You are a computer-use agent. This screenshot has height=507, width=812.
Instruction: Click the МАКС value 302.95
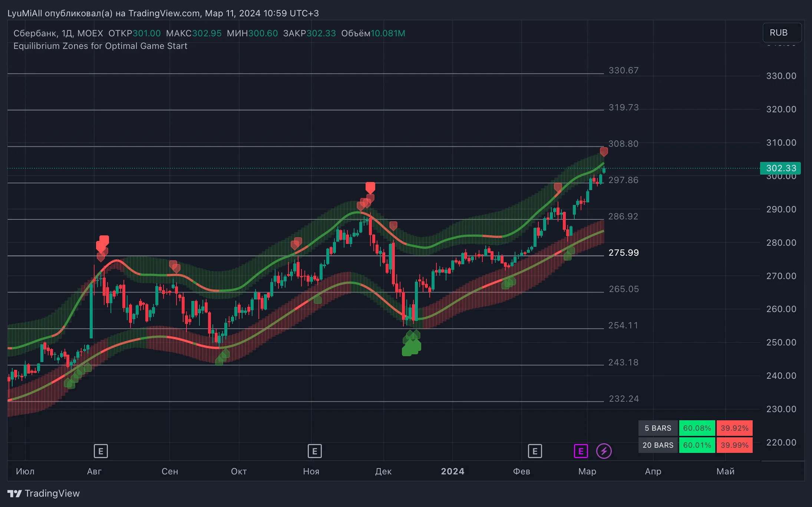[207, 33]
